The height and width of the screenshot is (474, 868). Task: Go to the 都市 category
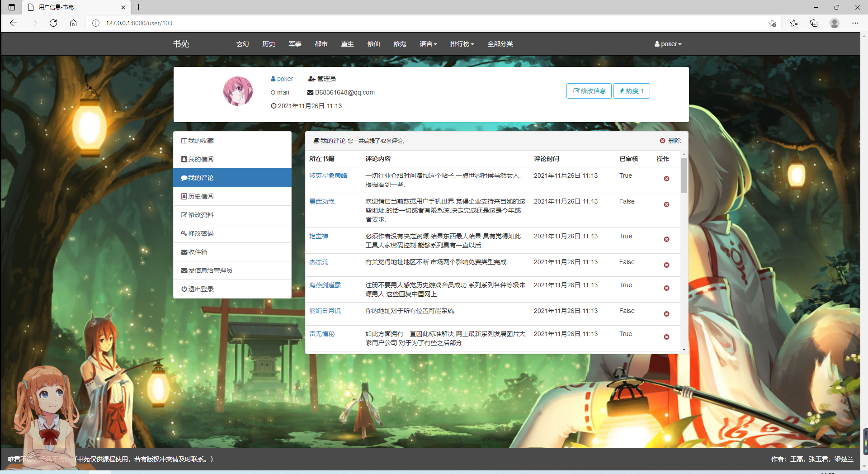pos(321,44)
